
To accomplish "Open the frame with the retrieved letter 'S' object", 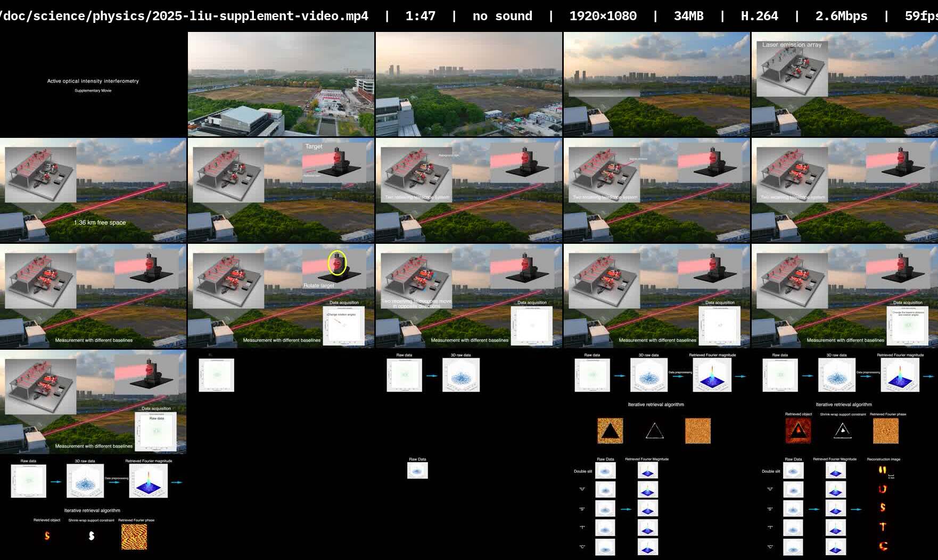I will click(x=93, y=508).
